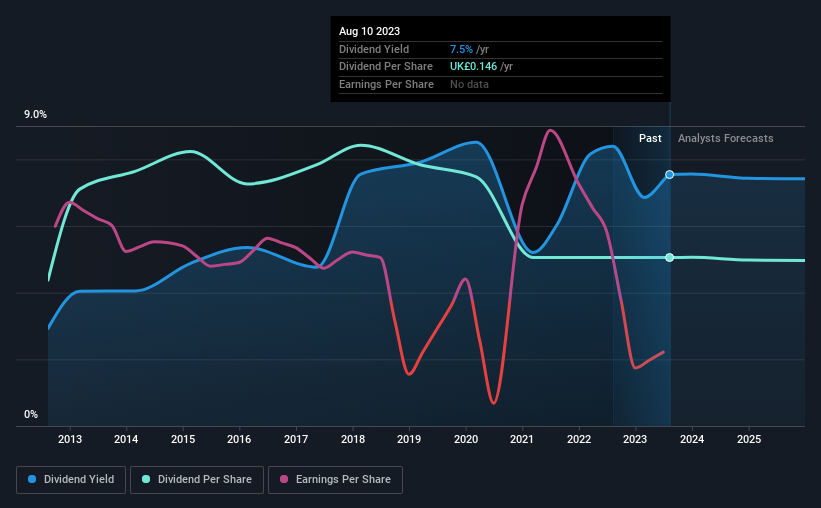The image size is (821, 508).
Task: Click the 2020 x-axis label
Action: 466,439
